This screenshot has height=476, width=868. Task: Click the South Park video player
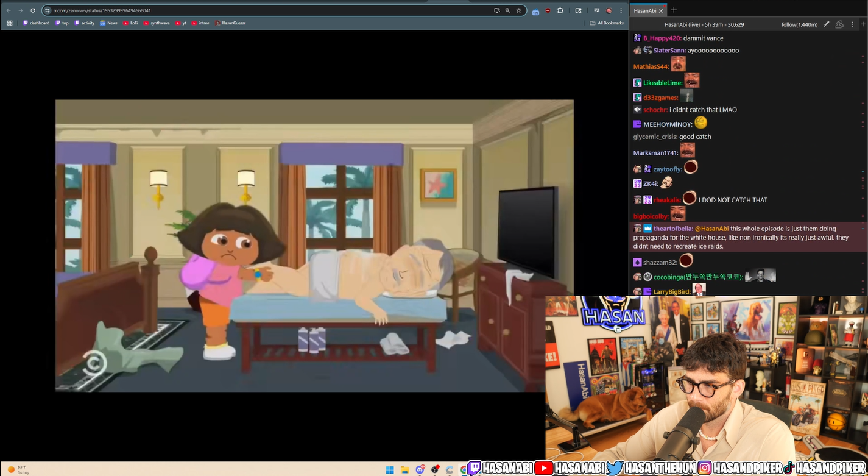point(314,246)
